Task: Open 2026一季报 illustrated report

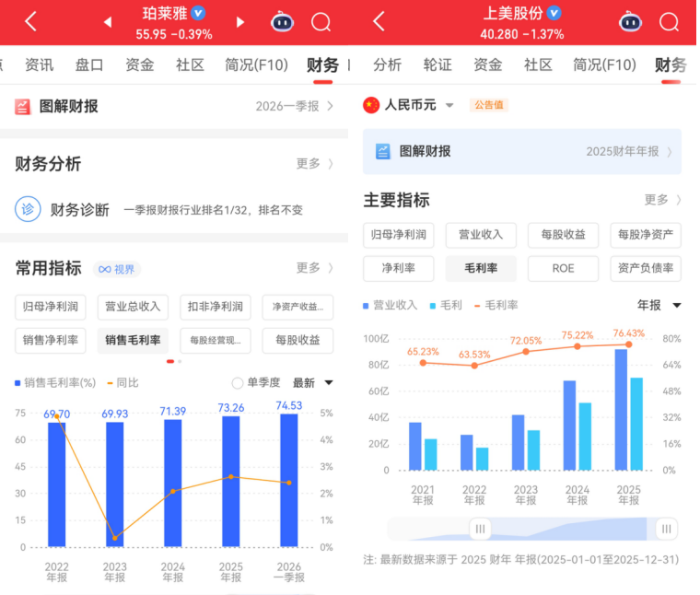Action: [294, 106]
